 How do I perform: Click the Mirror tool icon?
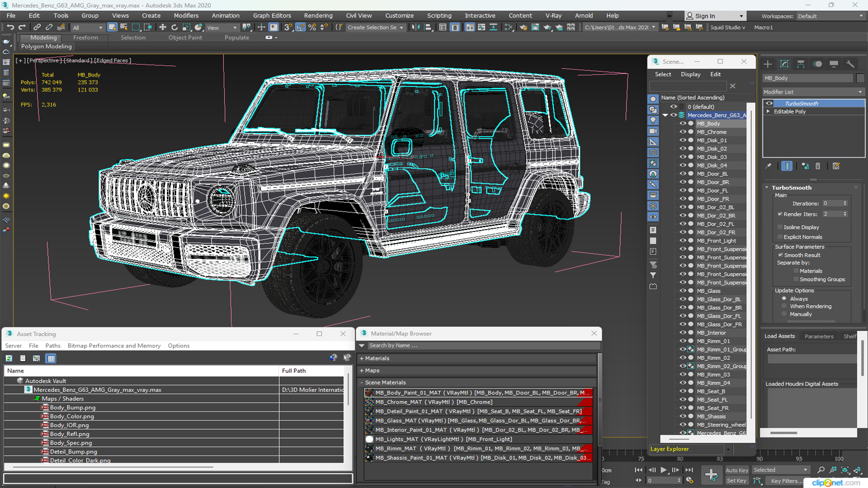(x=415, y=28)
